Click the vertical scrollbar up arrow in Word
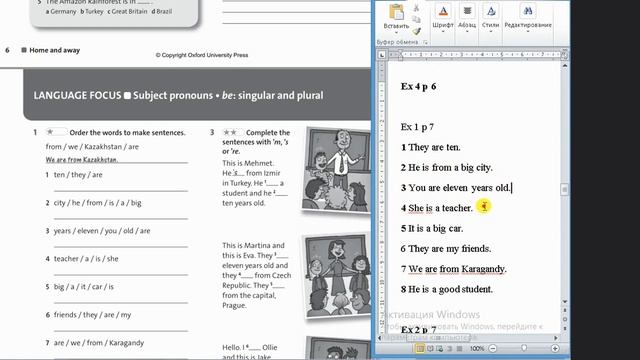The height and width of the screenshot is (360, 640). tap(565, 65)
